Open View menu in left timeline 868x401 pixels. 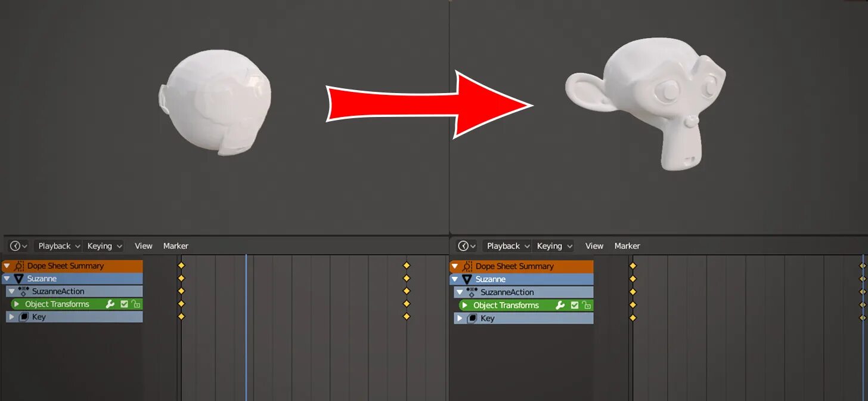coord(144,246)
